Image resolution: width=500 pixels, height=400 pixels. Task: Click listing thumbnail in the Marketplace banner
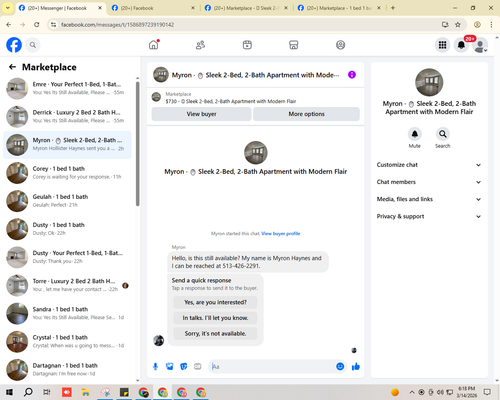[156, 97]
